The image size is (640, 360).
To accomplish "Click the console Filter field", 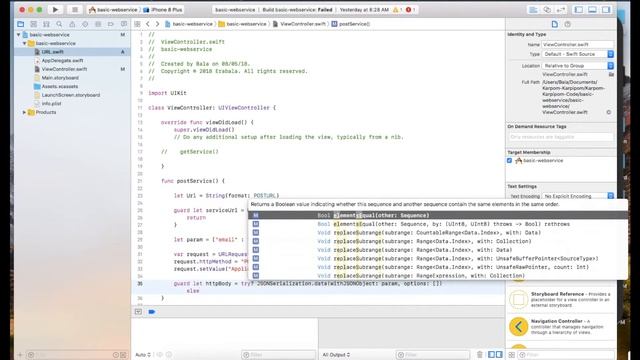I will coord(433,355).
